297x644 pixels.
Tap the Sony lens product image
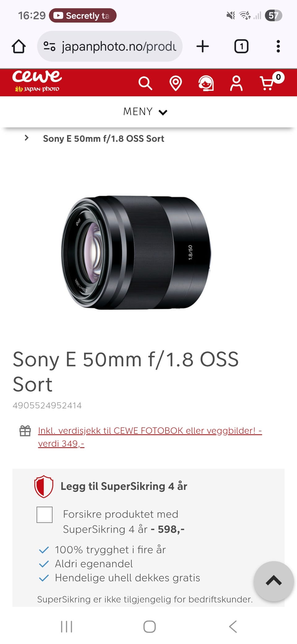(136, 252)
